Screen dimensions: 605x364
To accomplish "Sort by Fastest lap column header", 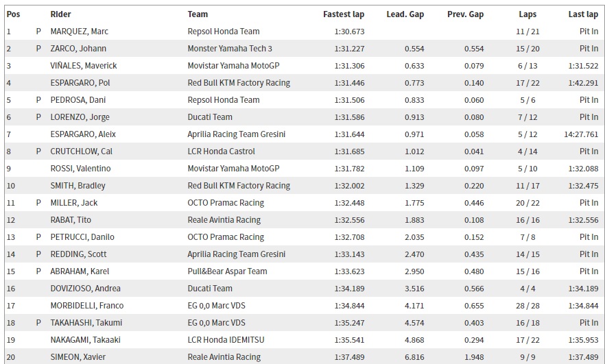I will 344,14.
